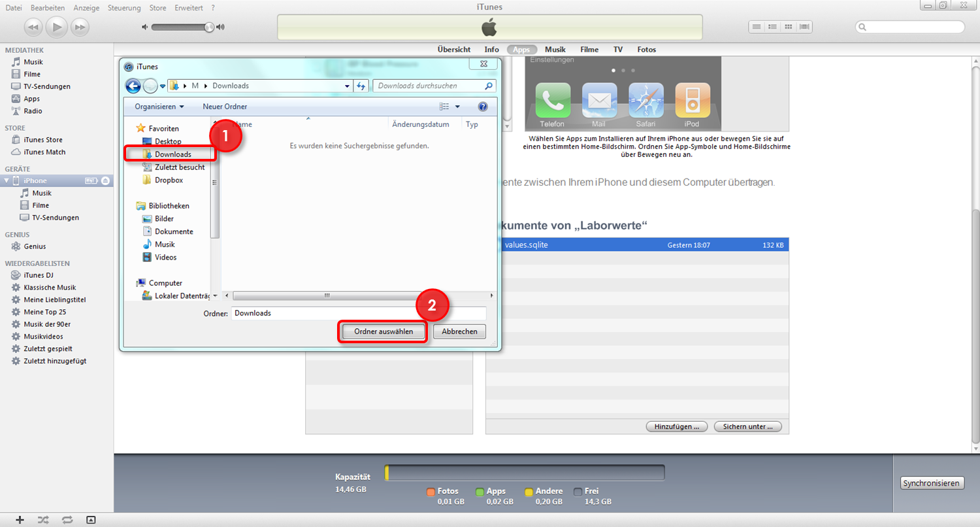Select Genius in the sidebar
The height and width of the screenshot is (527, 980).
[35, 246]
